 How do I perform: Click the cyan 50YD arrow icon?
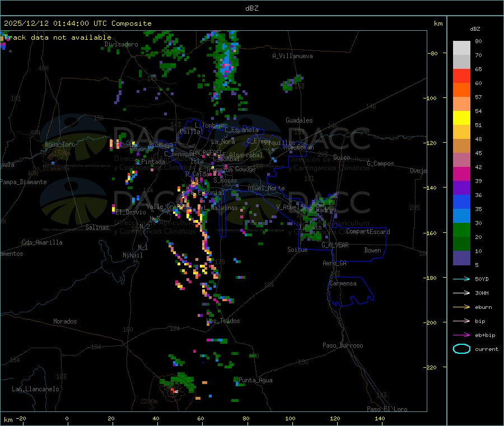(461, 279)
